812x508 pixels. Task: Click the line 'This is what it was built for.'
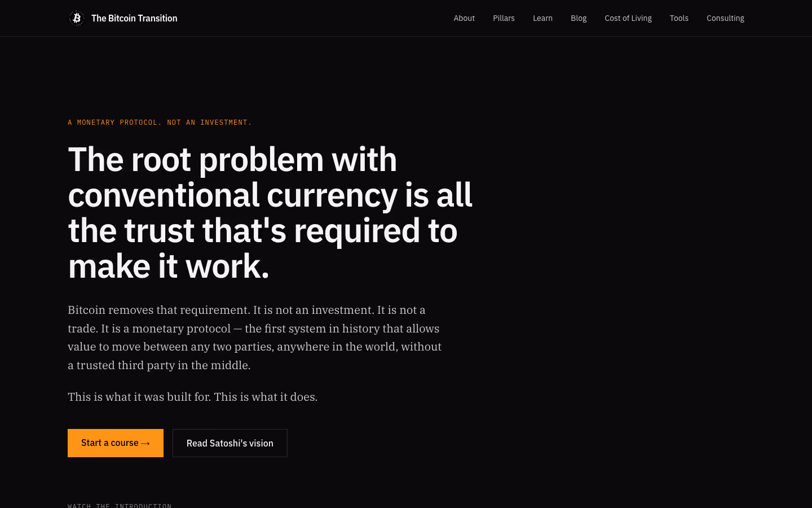click(192, 397)
